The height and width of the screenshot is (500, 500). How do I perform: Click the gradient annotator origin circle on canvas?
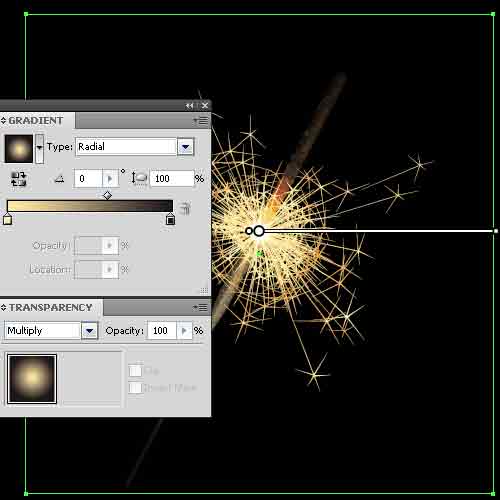point(259,231)
